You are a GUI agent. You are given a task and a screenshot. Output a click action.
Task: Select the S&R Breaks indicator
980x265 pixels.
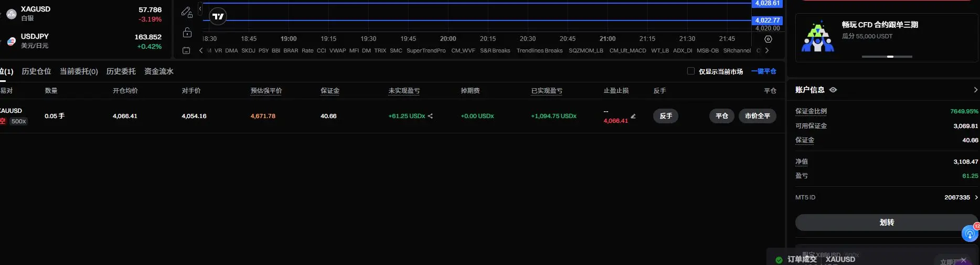point(495,51)
